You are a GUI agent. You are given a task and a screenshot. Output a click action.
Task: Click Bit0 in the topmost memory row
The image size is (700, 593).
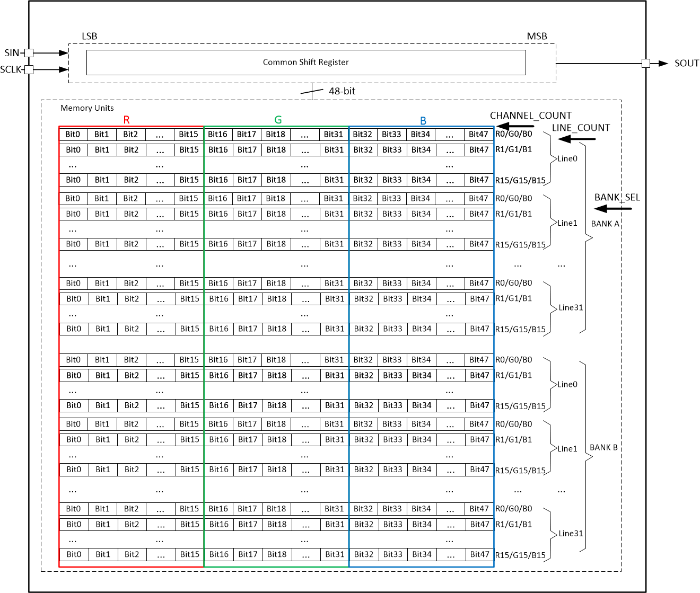73,134
